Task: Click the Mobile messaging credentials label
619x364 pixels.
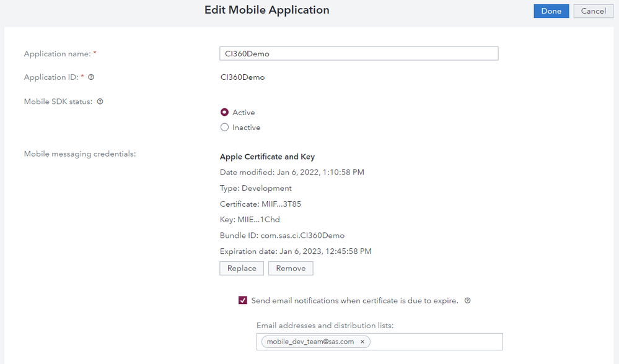Action: (x=80, y=154)
